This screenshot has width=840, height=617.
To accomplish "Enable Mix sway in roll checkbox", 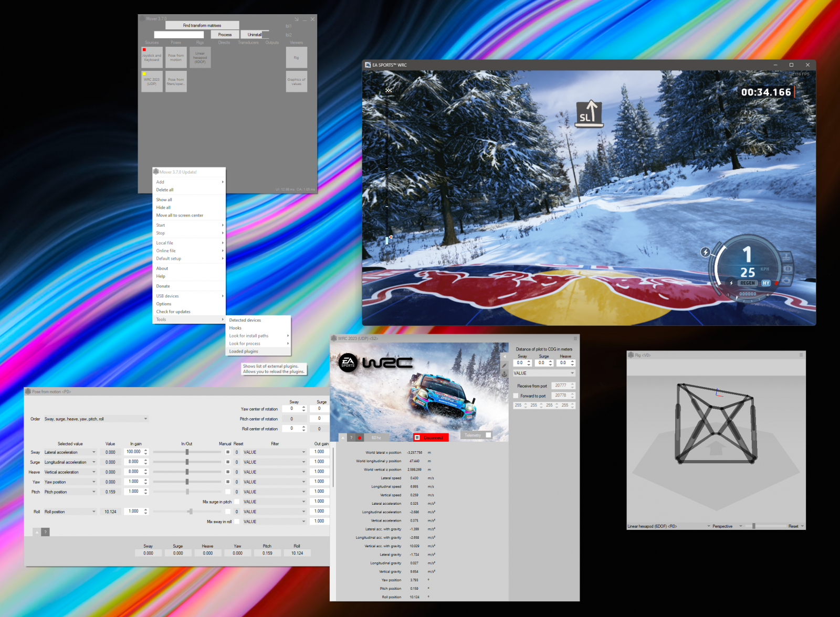I will tap(237, 522).
